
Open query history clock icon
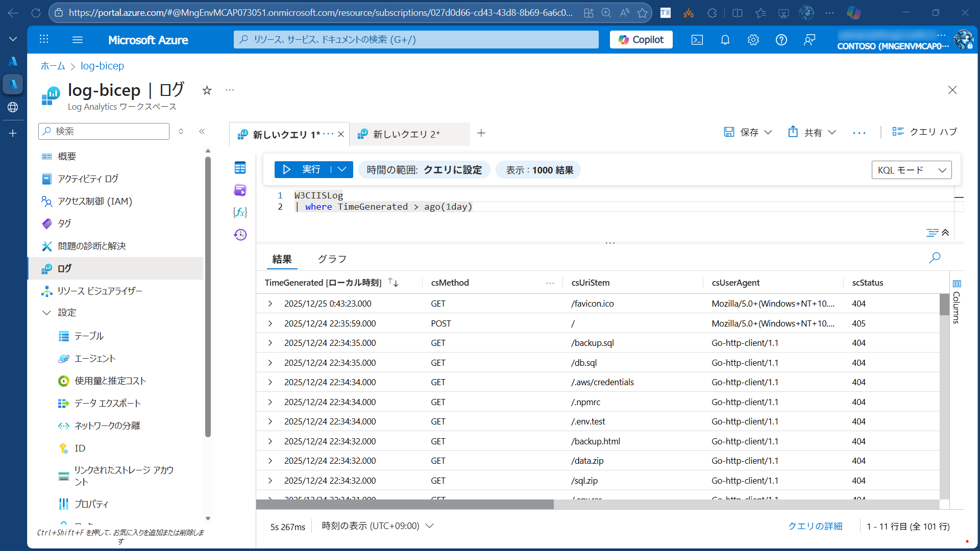240,235
